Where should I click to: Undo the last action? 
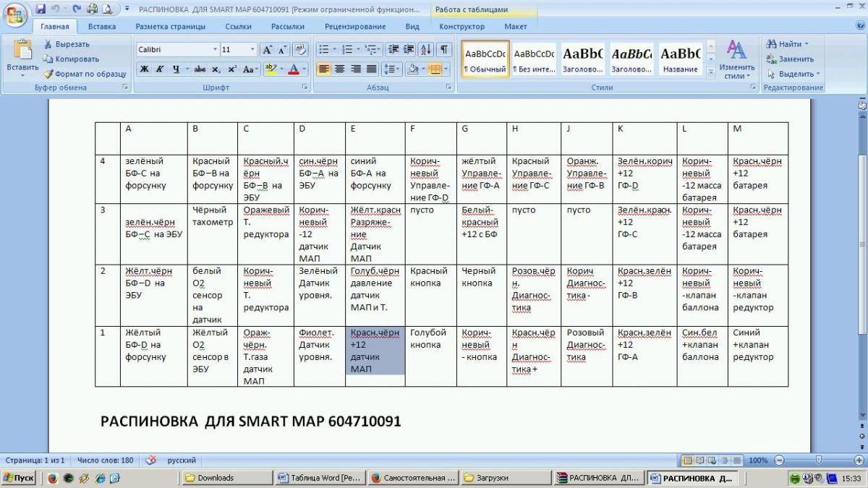tap(55, 9)
